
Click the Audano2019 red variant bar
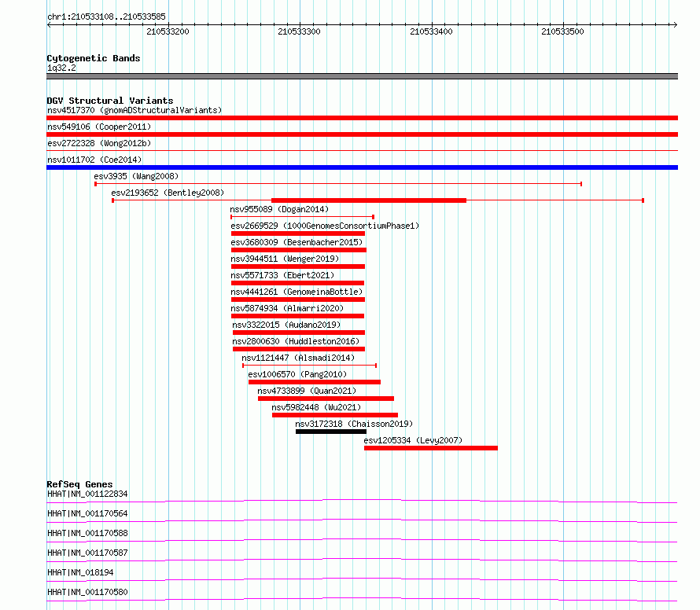[x=299, y=333]
